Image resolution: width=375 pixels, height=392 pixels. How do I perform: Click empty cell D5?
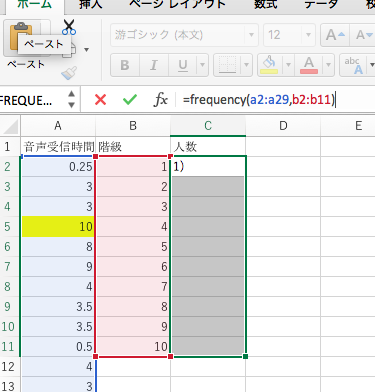(283, 227)
